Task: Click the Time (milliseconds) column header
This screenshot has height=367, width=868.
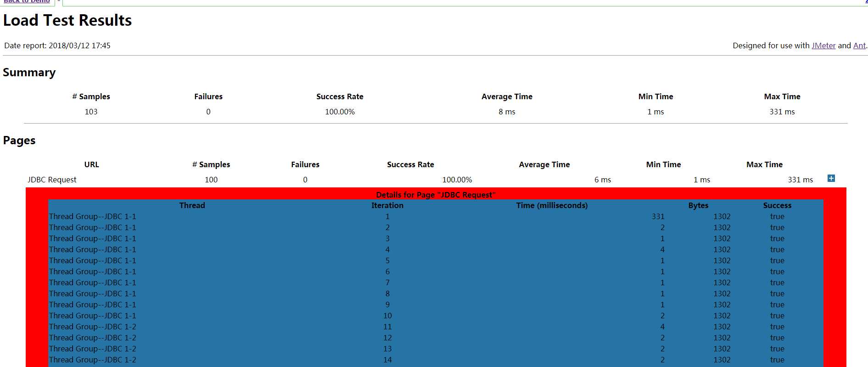Action: tap(552, 205)
